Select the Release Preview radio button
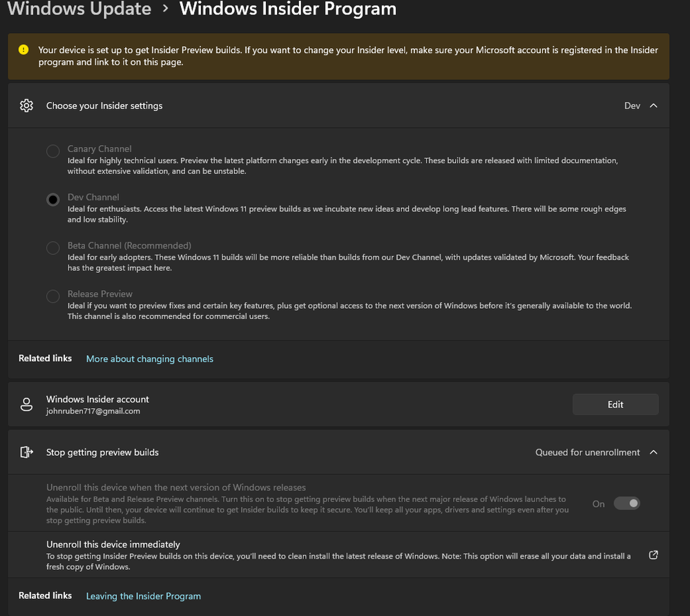This screenshot has height=616, width=690. (x=52, y=296)
